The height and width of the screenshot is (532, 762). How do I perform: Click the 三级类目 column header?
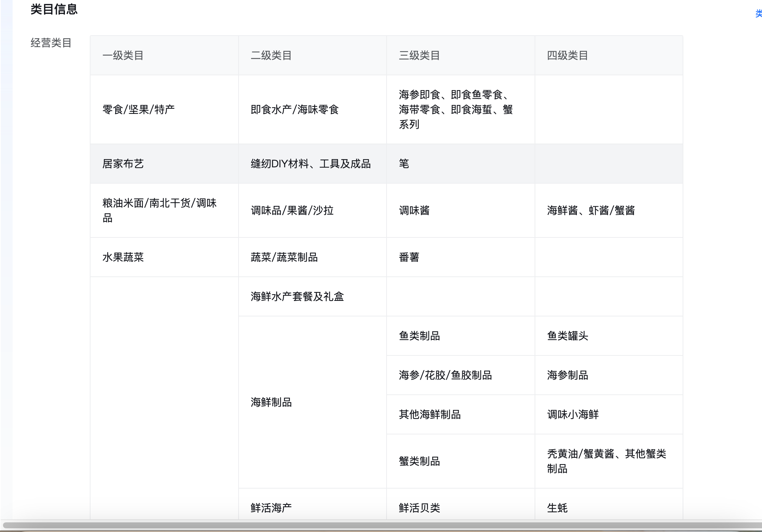[x=419, y=56]
